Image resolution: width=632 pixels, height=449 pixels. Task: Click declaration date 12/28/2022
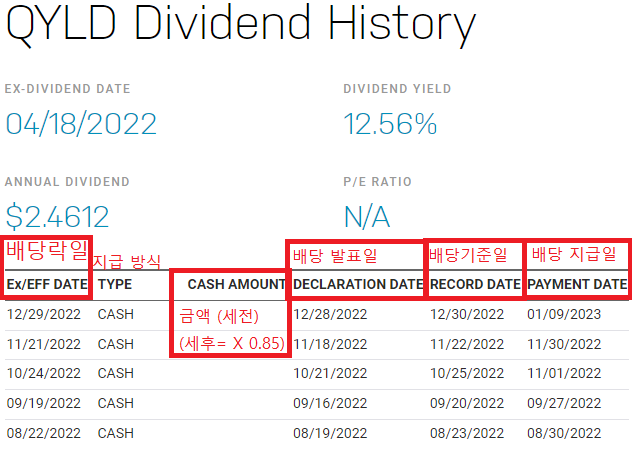click(330, 314)
